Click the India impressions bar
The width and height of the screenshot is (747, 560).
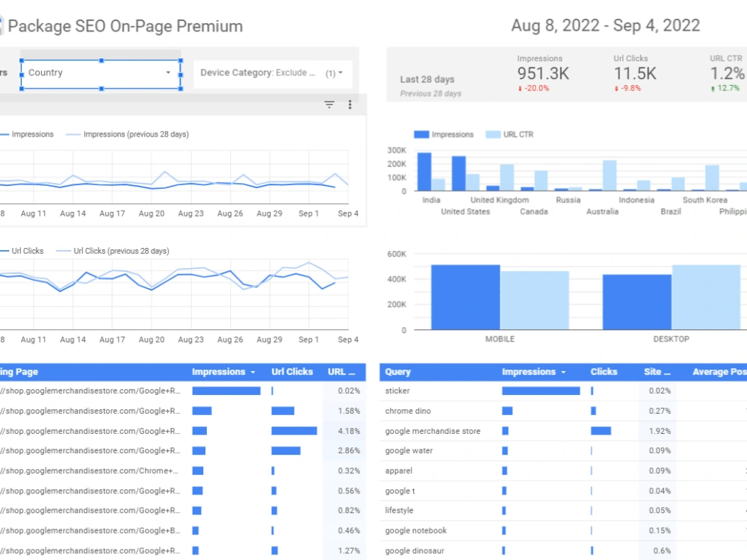[x=424, y=172]
